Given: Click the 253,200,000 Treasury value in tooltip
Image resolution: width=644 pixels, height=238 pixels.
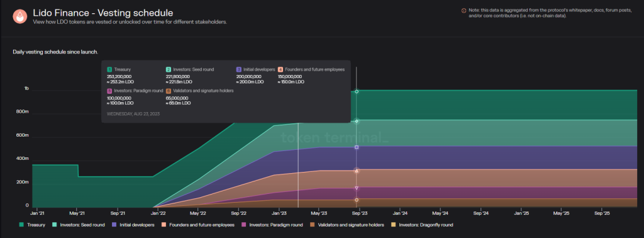Looking at the screenshot, I should [119, 76].
